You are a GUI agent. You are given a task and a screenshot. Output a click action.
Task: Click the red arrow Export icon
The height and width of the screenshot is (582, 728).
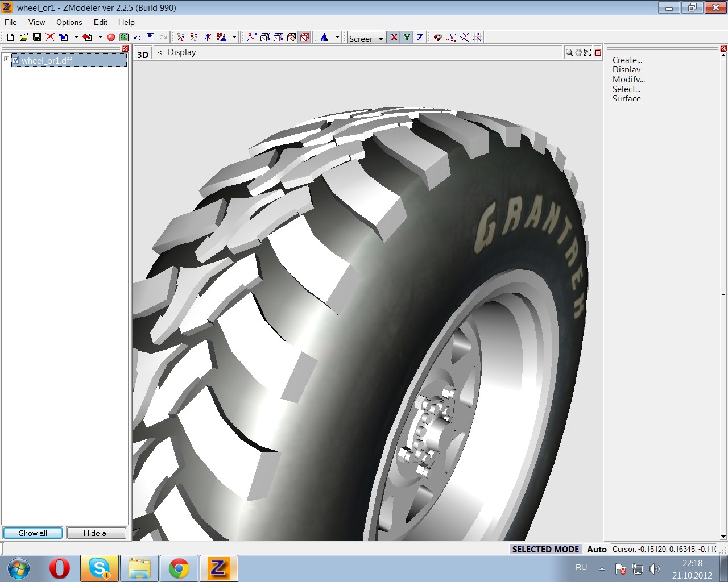coord(87,38)
